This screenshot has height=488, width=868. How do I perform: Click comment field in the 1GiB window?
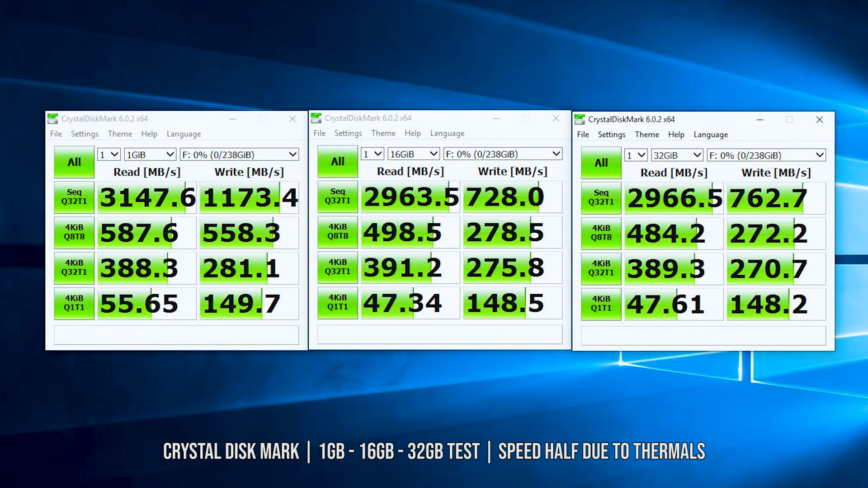tap(176, 335)
